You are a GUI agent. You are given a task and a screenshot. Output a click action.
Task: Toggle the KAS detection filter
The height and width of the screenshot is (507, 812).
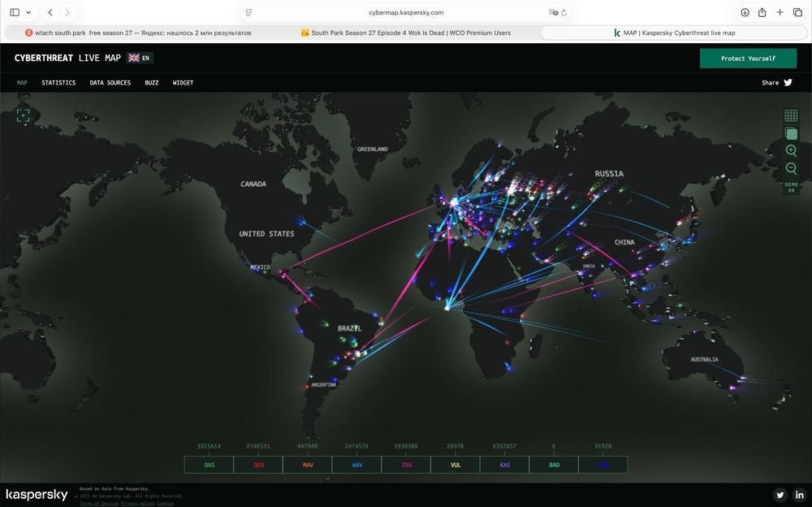coord(504,465)
